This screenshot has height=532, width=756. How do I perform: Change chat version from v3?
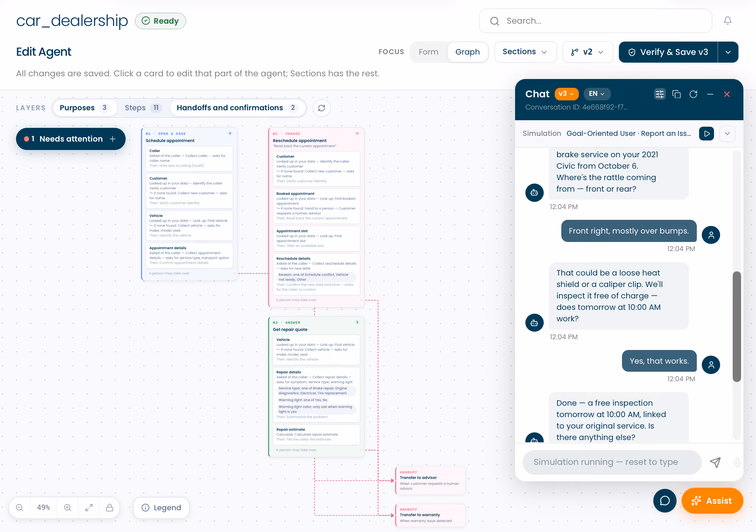click(x=567, y=94)
